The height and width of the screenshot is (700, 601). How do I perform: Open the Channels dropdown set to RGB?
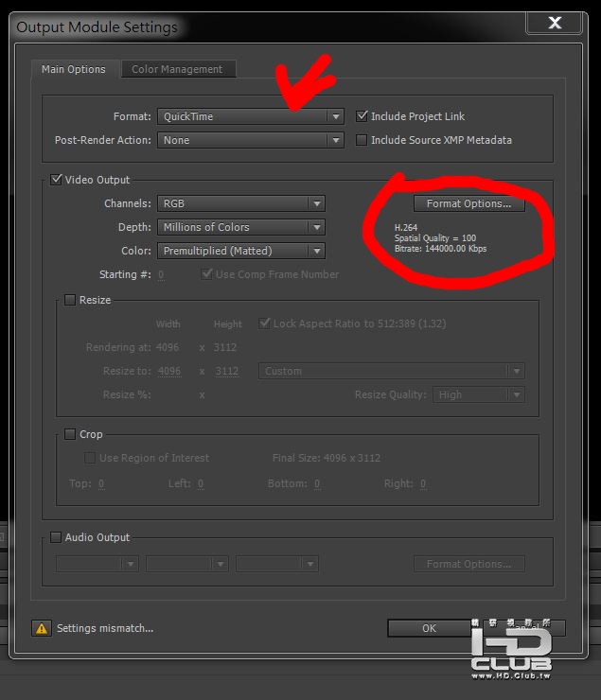pos(241,203)
